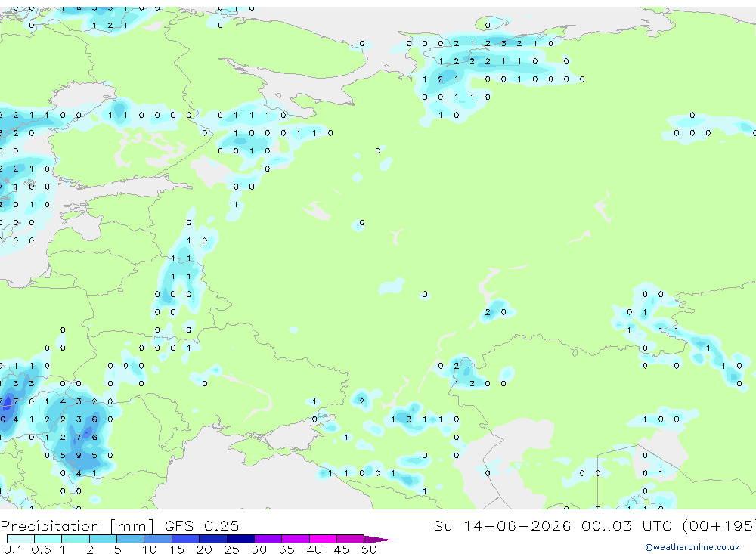The width and height of the screenshot is (756, 554).
Task: Click the map value '9' in the heavy rain cluster
Action: [x=78, y=455]
